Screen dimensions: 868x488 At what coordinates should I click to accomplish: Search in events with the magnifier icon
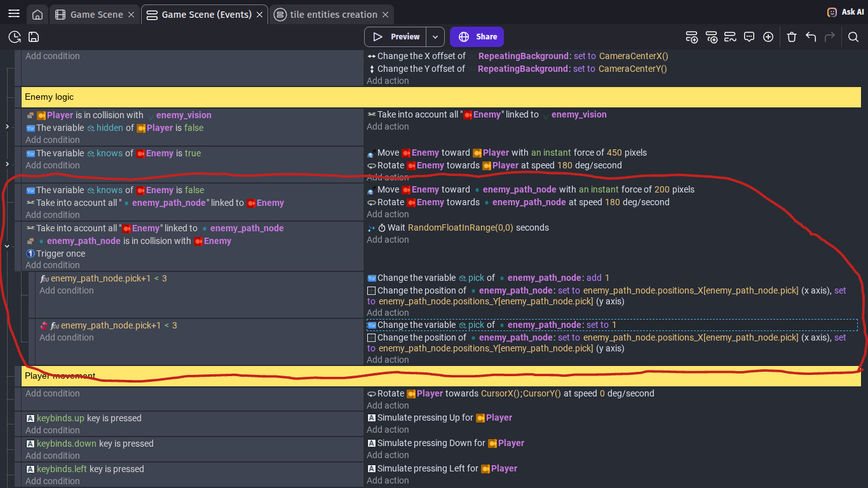pyautogui.click(x=853, y=37)
